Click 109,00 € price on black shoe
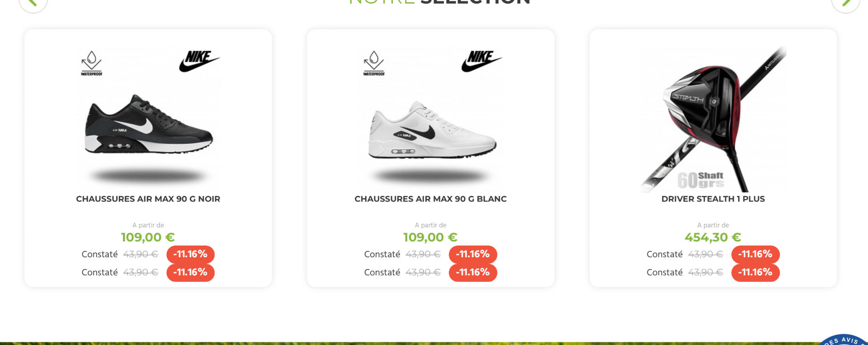This screenshot has height=345, width=868. (148, 237)
